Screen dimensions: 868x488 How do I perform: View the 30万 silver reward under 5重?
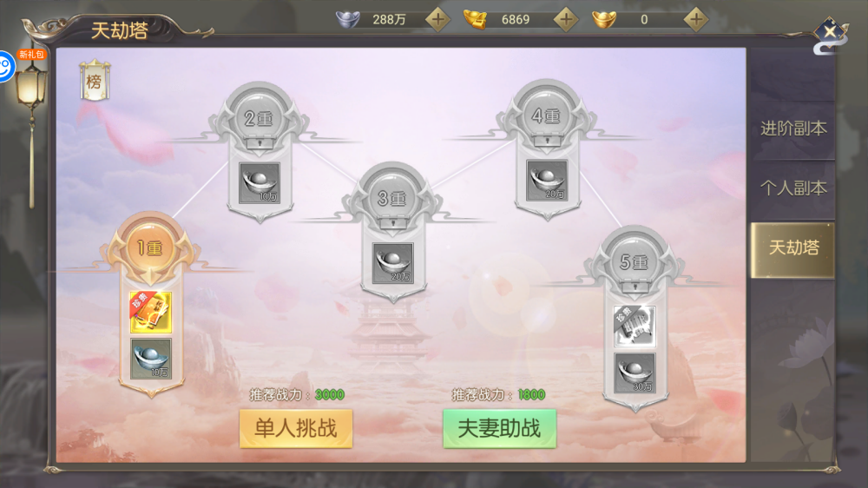[635, 373]
